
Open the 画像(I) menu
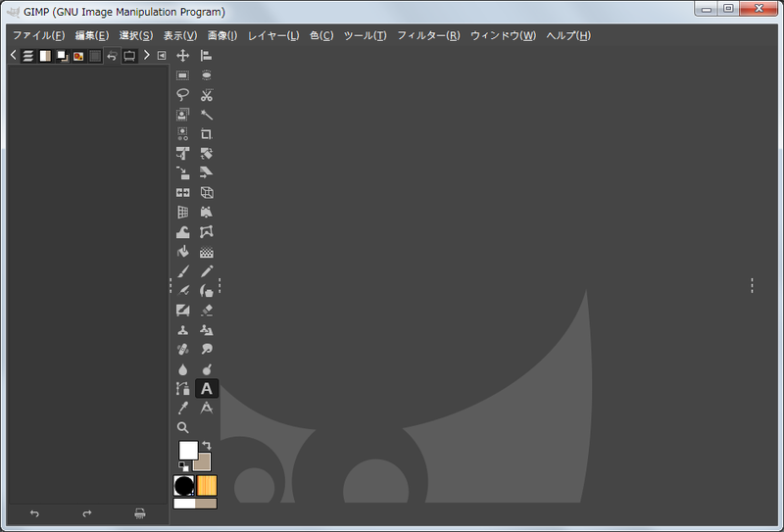(222, 35)
